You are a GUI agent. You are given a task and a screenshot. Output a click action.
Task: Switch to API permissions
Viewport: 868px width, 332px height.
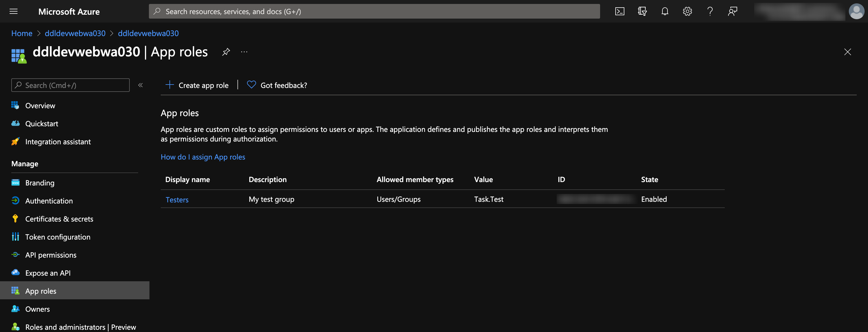50,255
